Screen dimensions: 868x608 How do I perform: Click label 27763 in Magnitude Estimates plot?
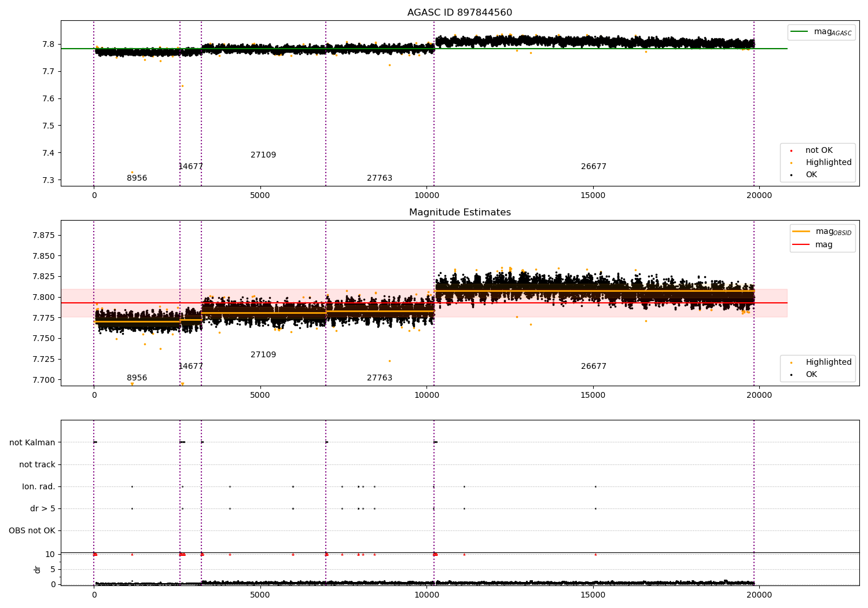380,378
